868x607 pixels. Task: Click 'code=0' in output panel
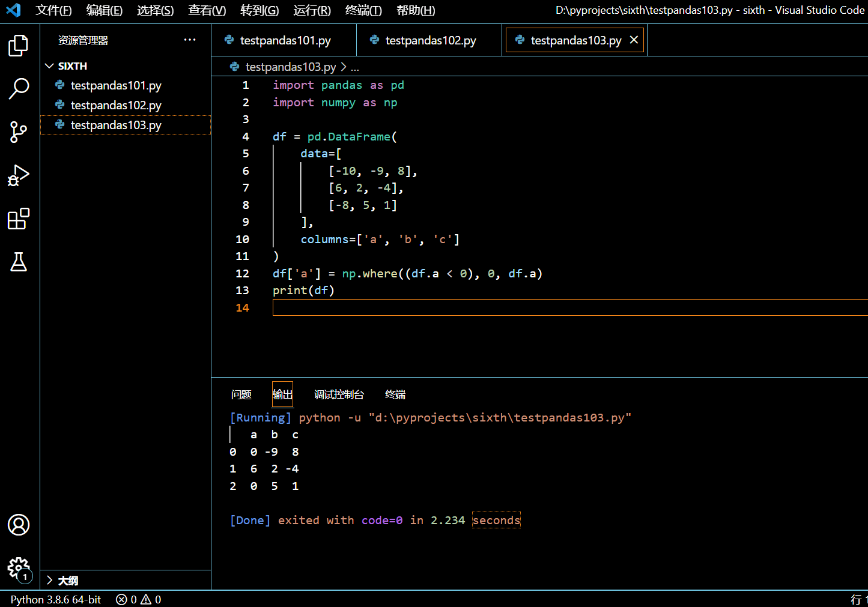(x=382, y=520)
